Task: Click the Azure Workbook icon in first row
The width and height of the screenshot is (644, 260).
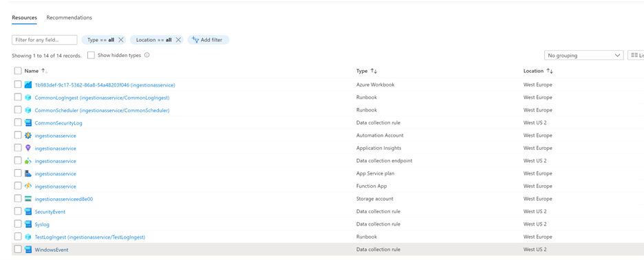Action: [x=28, y=85]
